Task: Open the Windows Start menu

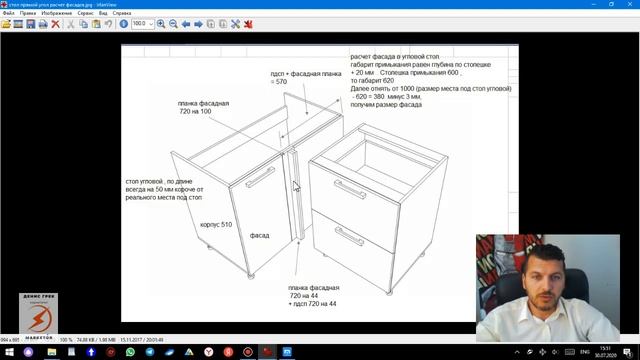Action: coord(9,352)
